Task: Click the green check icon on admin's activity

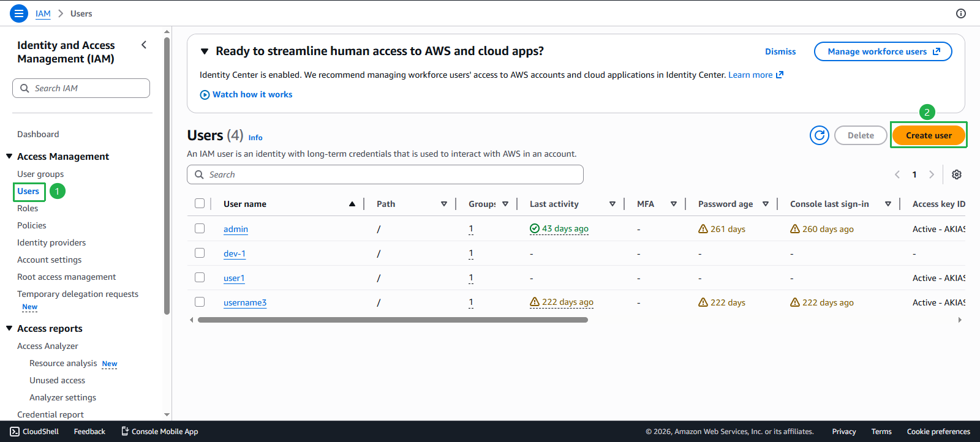Action: (535, 228)
